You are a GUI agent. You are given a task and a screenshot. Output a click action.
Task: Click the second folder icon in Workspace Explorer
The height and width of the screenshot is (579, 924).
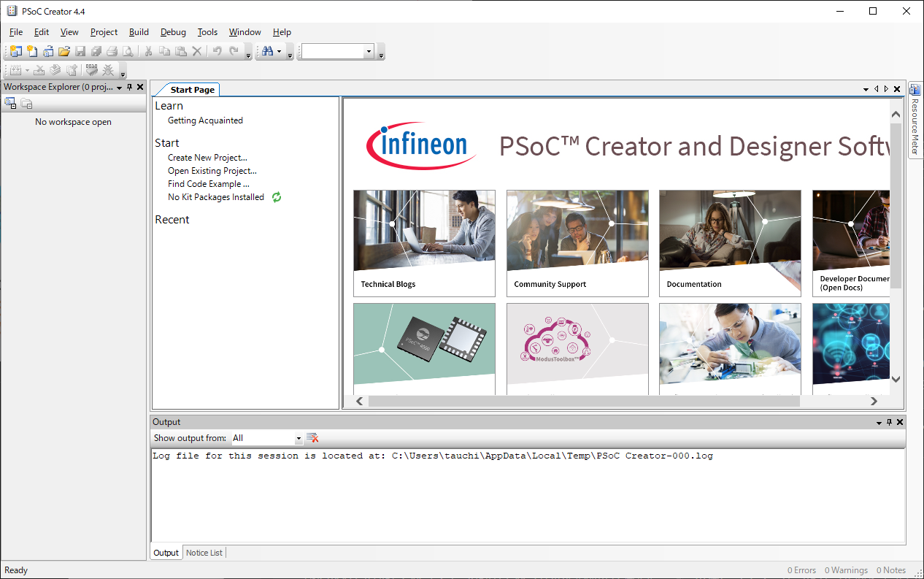point(26,104)
